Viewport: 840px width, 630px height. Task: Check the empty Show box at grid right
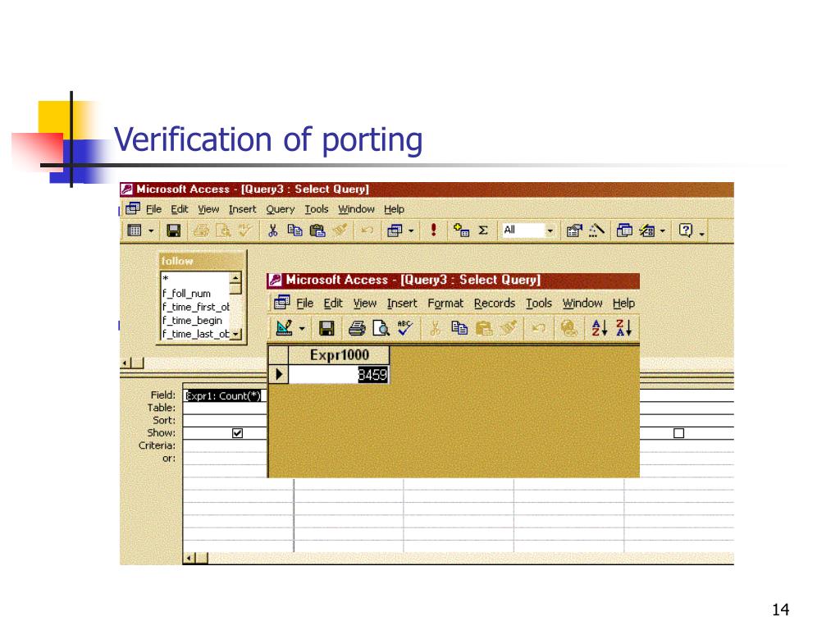click(x=678, y=433)
